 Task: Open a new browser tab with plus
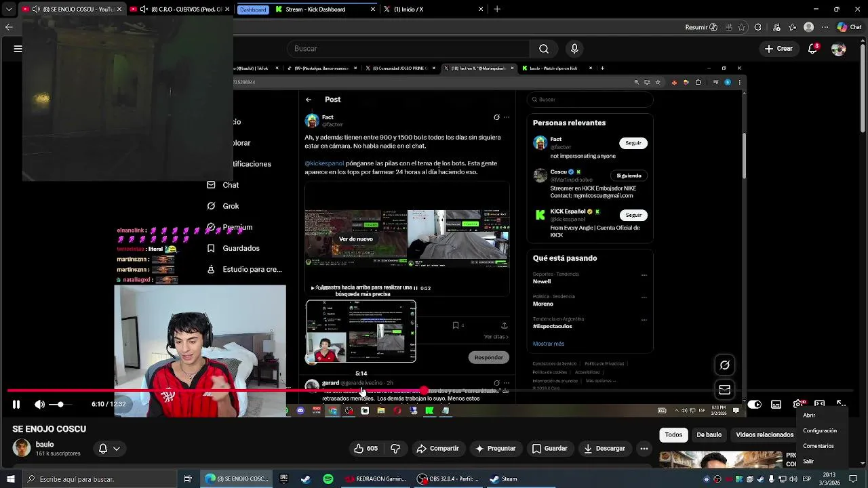(x=497, y=9)
